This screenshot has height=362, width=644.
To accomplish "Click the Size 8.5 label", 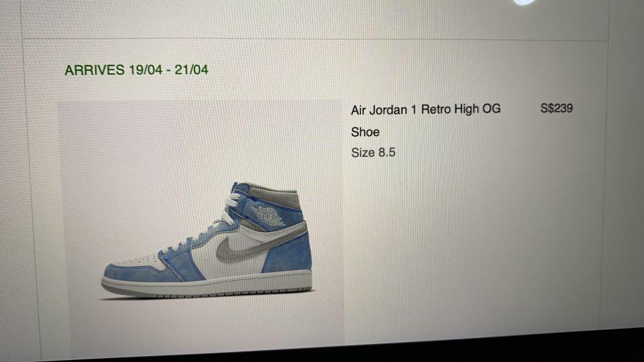I will [373, 153].
